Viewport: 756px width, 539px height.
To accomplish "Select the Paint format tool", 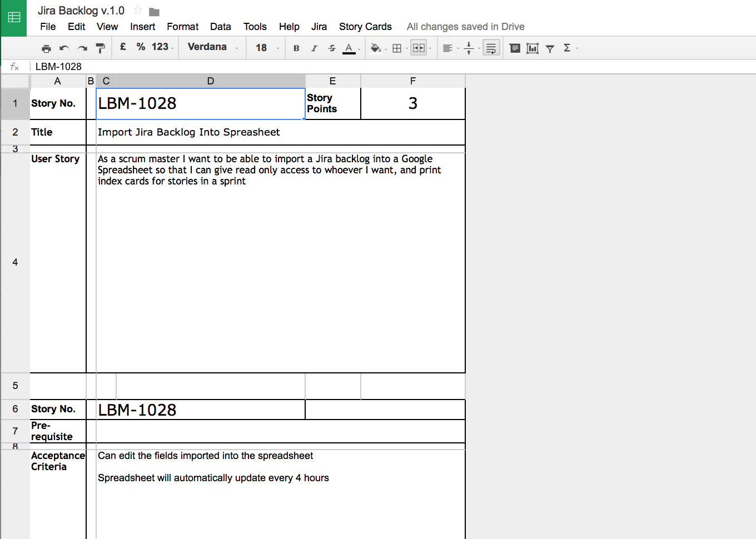I will coord(101,48).
